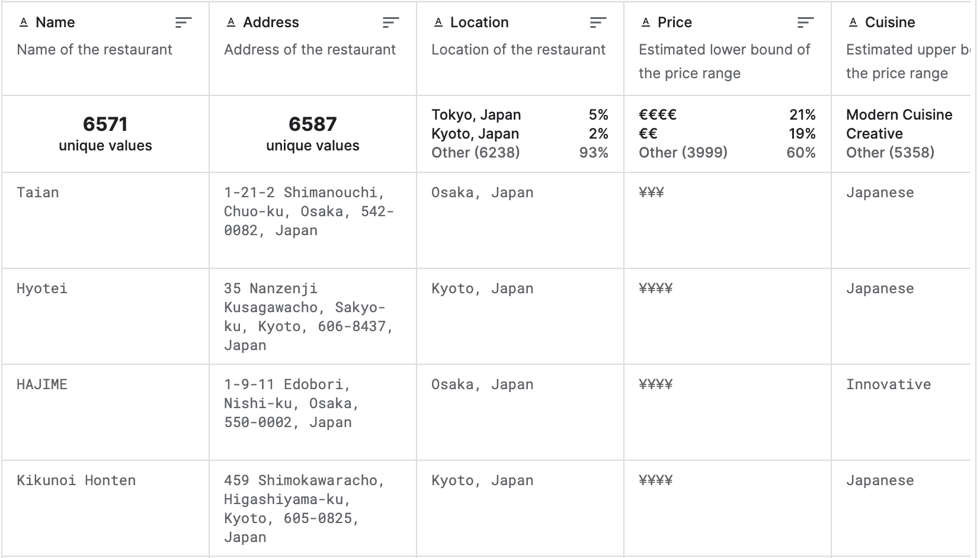Click the text-type icon beside Address
980x558 pixels.
pyautogui.click(x=231, y=23)
